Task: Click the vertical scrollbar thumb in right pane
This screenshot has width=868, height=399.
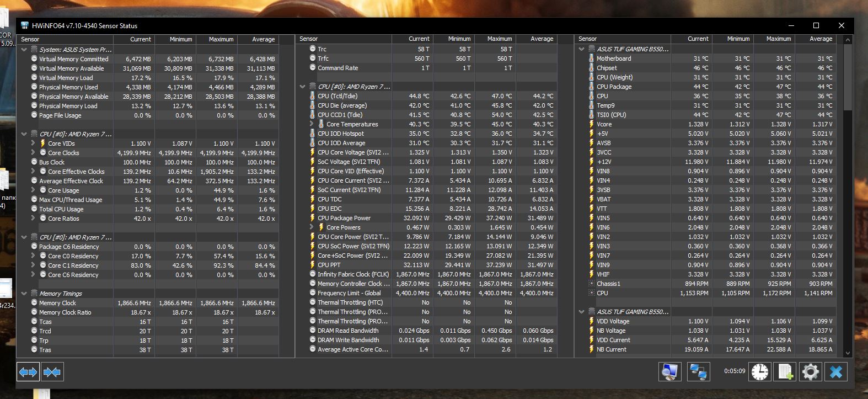Action: click(848, 76)
